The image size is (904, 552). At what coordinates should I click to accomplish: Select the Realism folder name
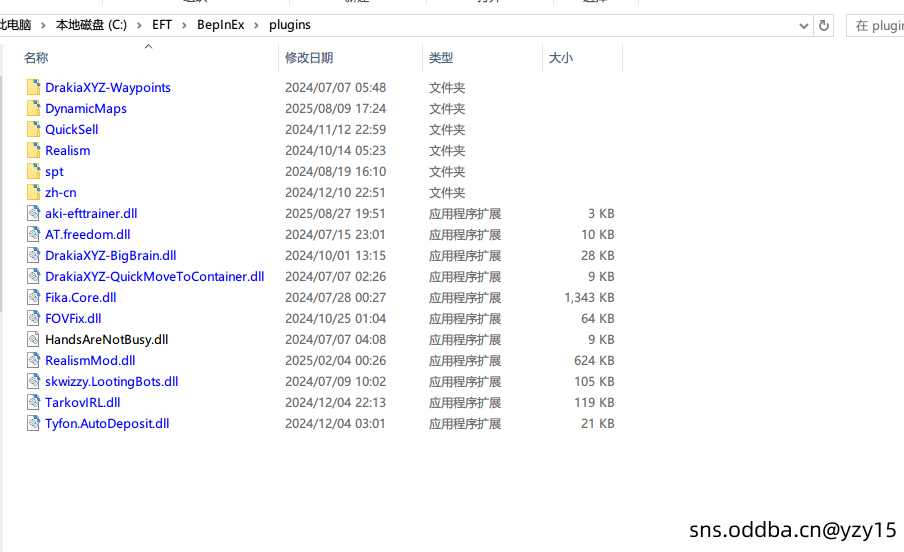pos(67,151)
